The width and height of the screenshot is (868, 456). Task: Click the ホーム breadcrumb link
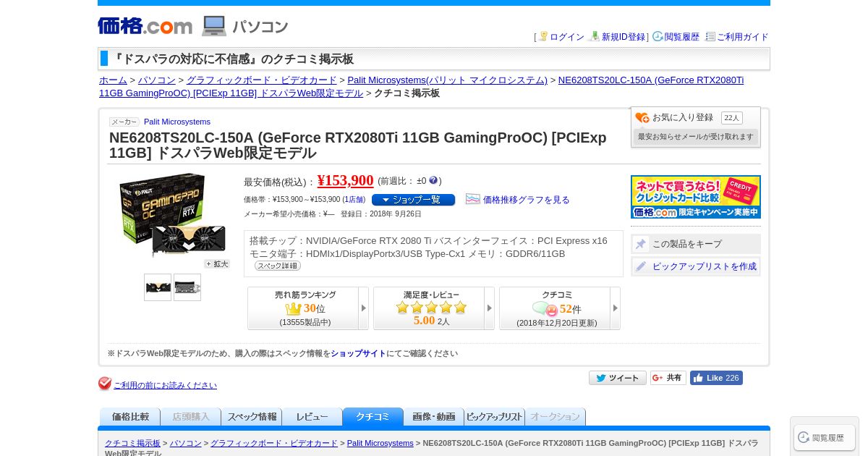[113, 80]
